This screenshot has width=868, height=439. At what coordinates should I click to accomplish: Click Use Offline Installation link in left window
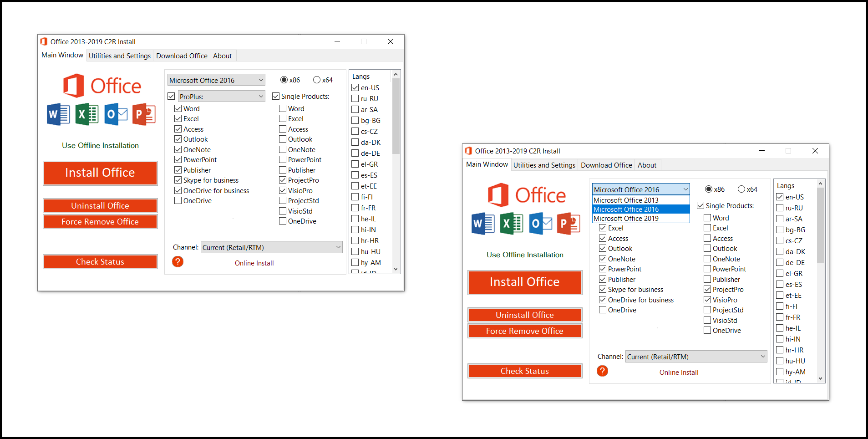[x=100, y=145]
